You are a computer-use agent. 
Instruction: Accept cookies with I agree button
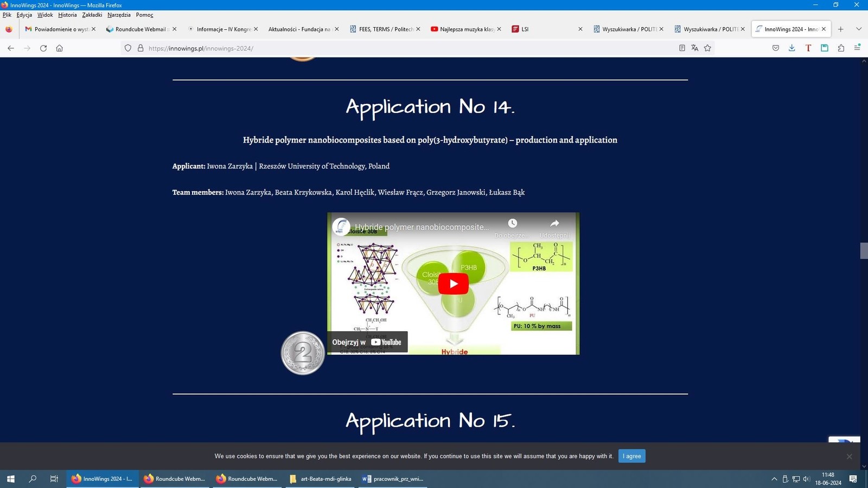coord(631,456)
